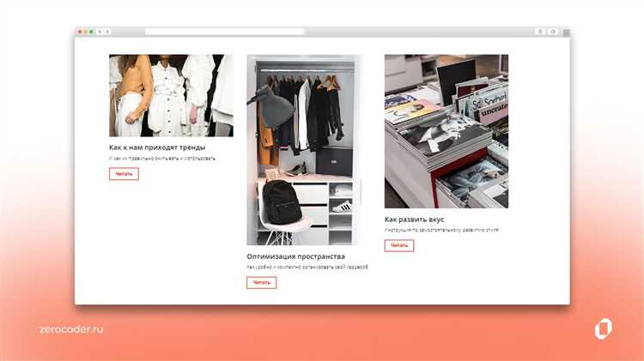Viewport: 644px width, 361px height.
Task: Click the share icon in browser toolbar
Action: click(x=540, y=32)
